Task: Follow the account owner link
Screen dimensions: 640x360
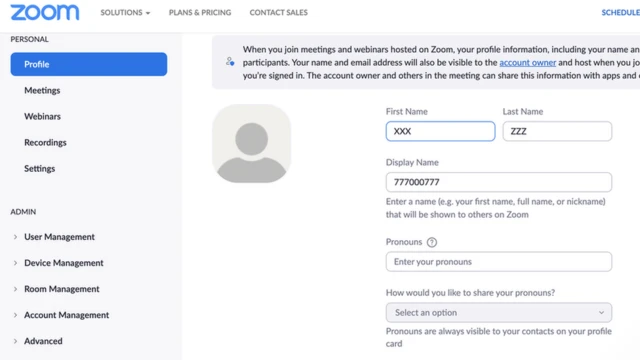Action: pos(527,62)
